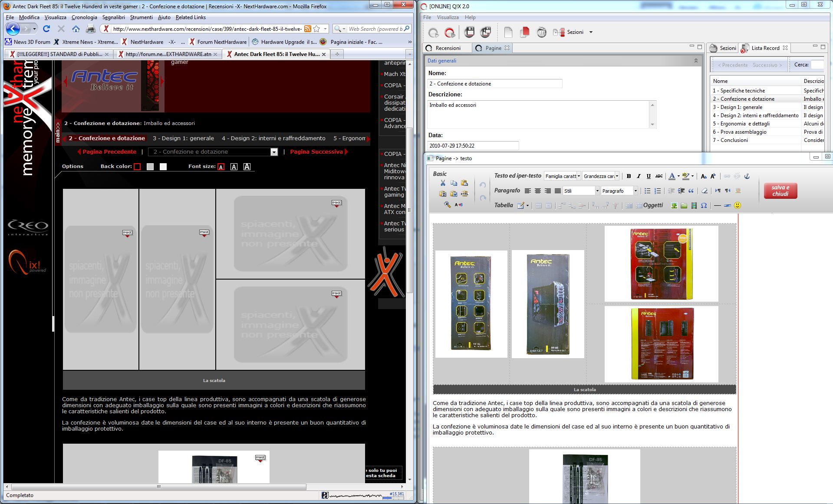Expand the Sezioni toolbar dropdown arrow
Screen dimensions: 833x504
point(591,32)
